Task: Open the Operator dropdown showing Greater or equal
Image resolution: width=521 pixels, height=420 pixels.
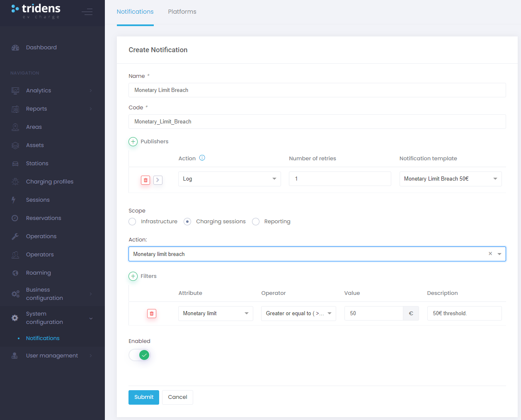Action: [298, 314]
